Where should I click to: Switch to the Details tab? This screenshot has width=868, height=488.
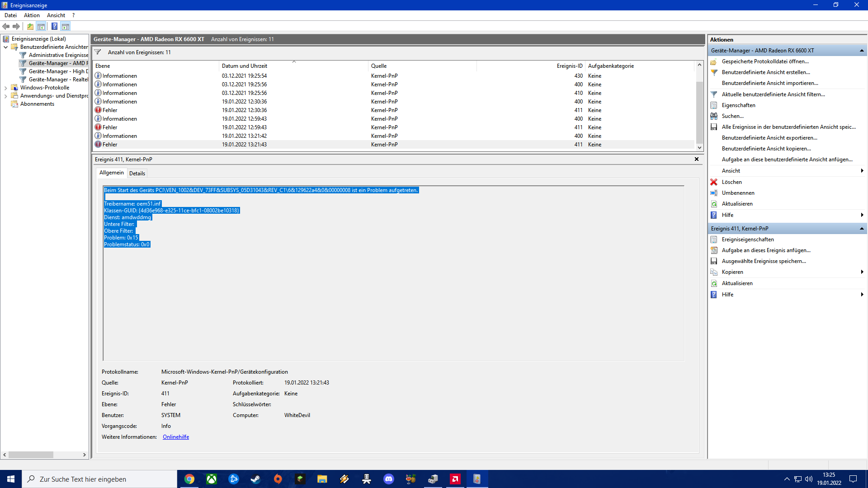click(137, 173)
